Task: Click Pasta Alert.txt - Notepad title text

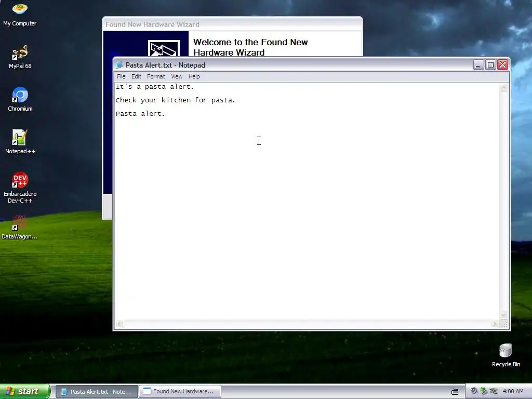Action: pos(165,65)
